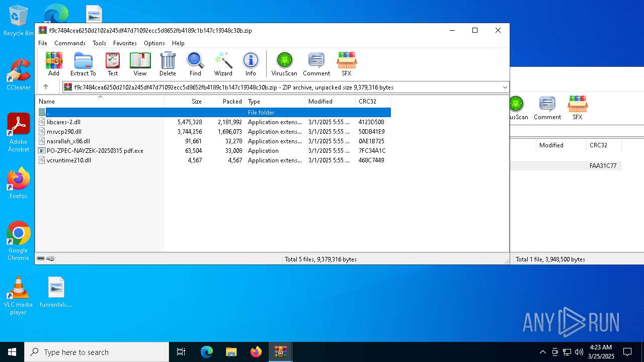
Task: Click the SFX icon in front window
Action: (347, 64)
